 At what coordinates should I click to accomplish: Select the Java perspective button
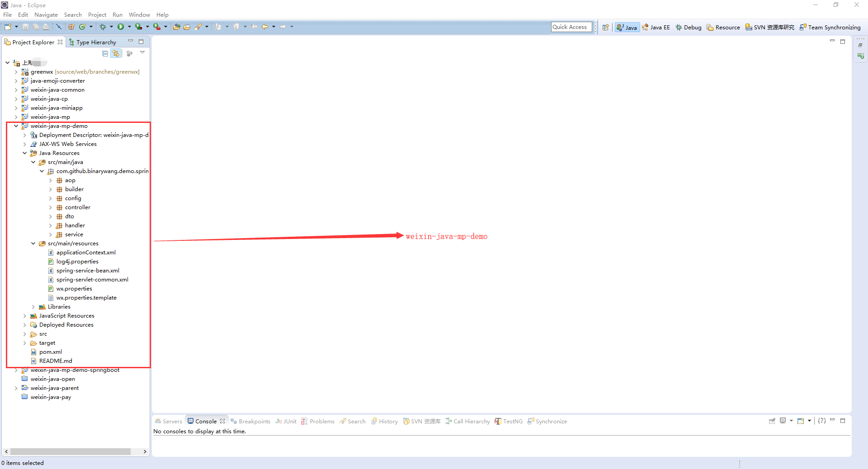coord(627,27)
